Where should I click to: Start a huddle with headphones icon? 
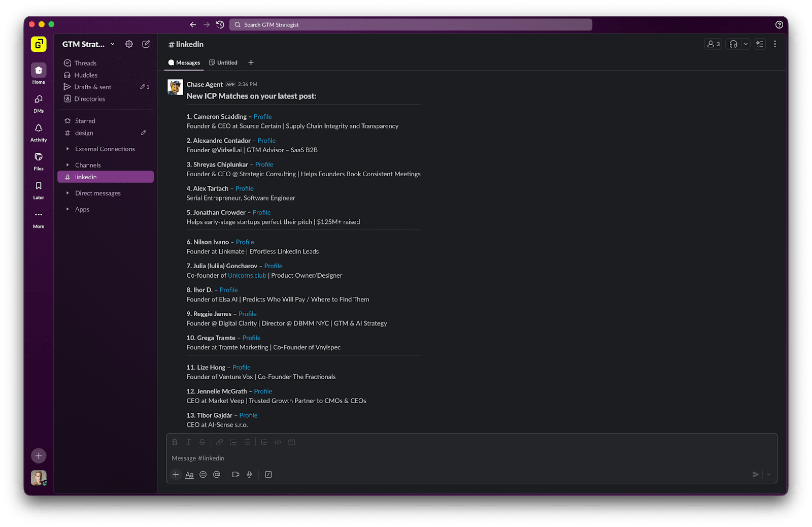733,44
